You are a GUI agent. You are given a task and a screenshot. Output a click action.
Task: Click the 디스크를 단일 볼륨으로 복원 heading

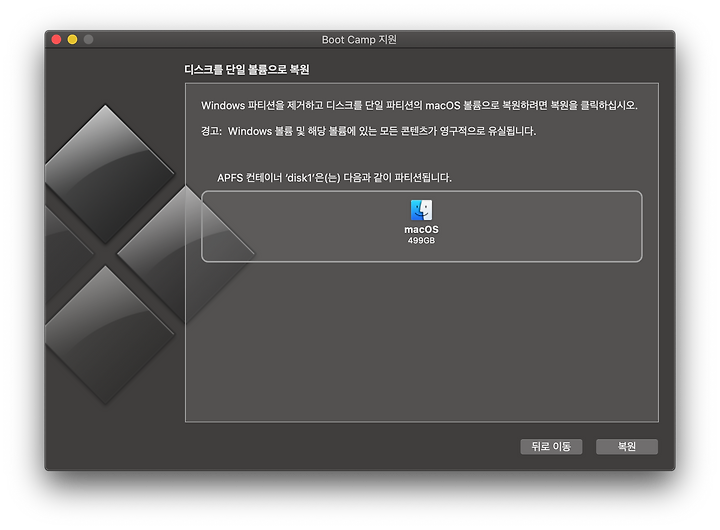point(247,70)
